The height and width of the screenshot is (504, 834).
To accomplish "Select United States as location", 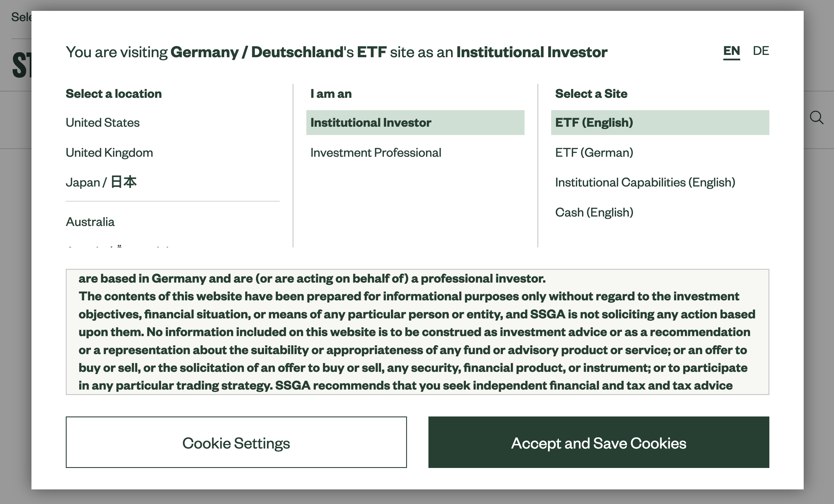I will (103, 122).
